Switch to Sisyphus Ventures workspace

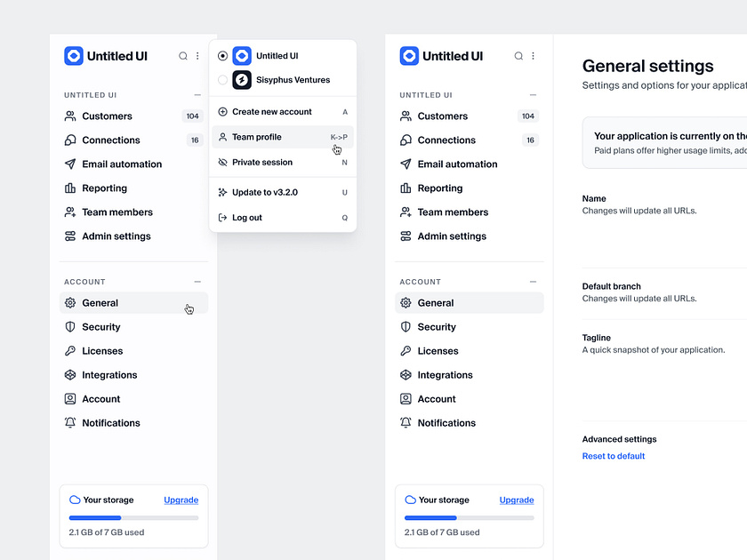coord(283,79)
